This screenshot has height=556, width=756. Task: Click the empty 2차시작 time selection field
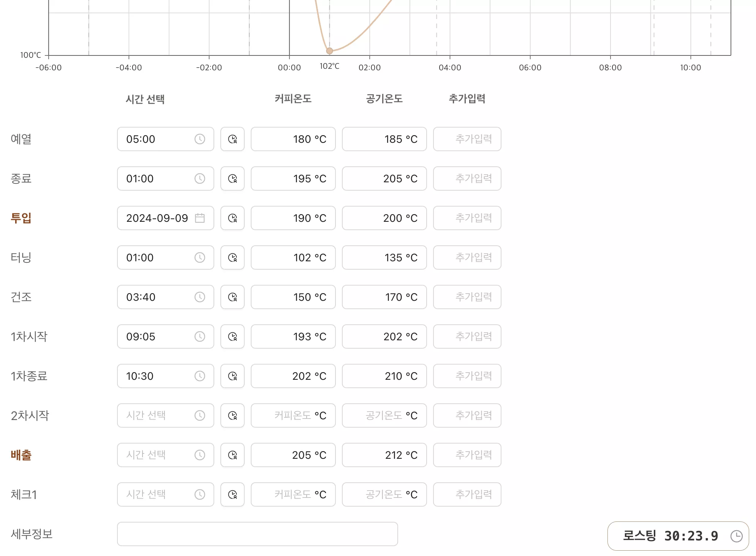(x=166, y=415)
